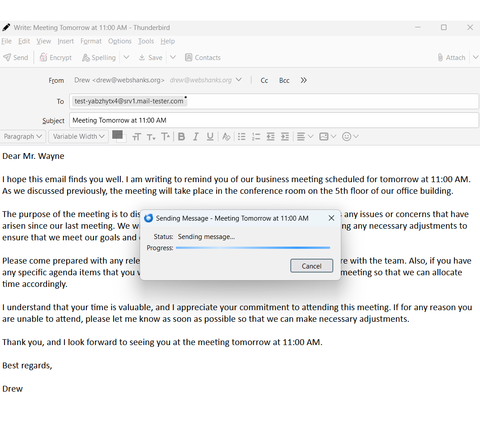The height and width of the screenshot is (448, 480).
Task: Run the Spelling check button
Action: (x=99, y=58)
